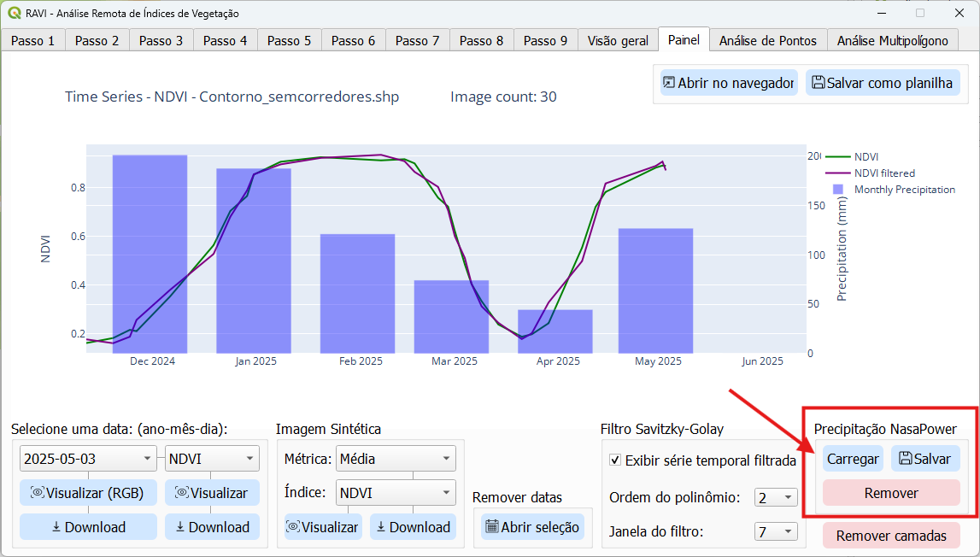Save precipitation data with Salvar button

(925, 459)
